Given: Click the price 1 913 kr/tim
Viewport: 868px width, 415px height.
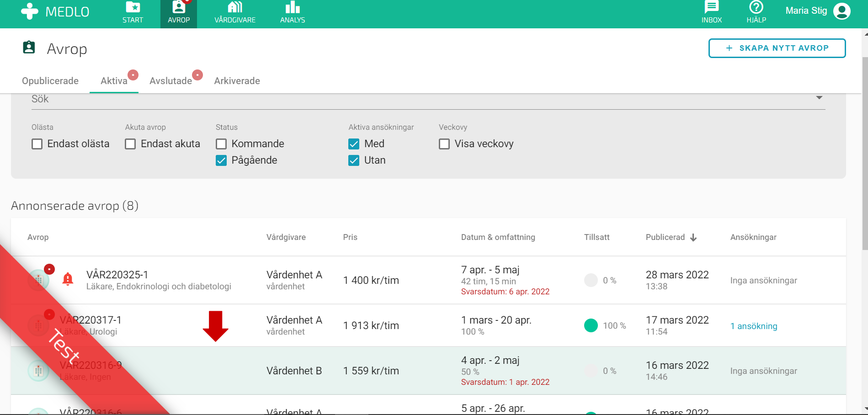Looking at the screenshot, I should click(x=371, y=325).
